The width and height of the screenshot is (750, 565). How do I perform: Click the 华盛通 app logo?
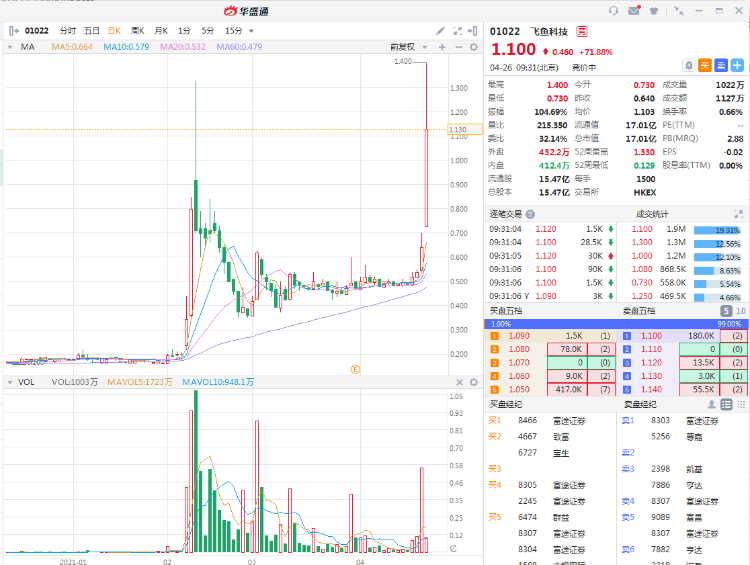click(246, 11)
